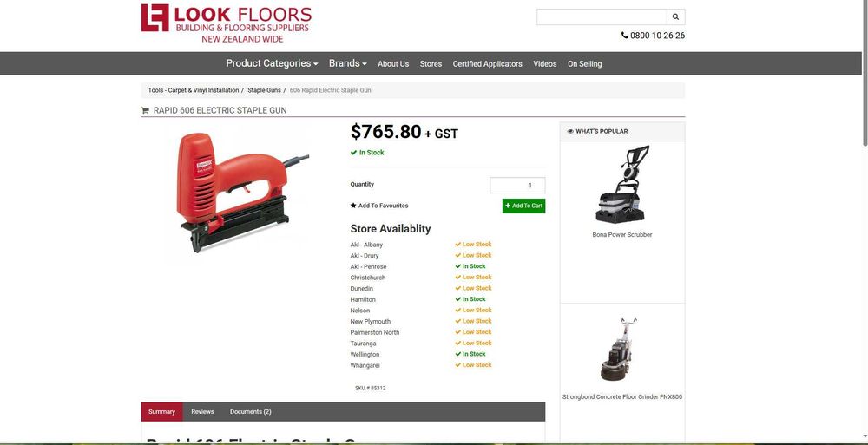The height and width of the screenshot is (445, 868).
Task: Switch to the Documents (2) tab
Action: [250, 412]
